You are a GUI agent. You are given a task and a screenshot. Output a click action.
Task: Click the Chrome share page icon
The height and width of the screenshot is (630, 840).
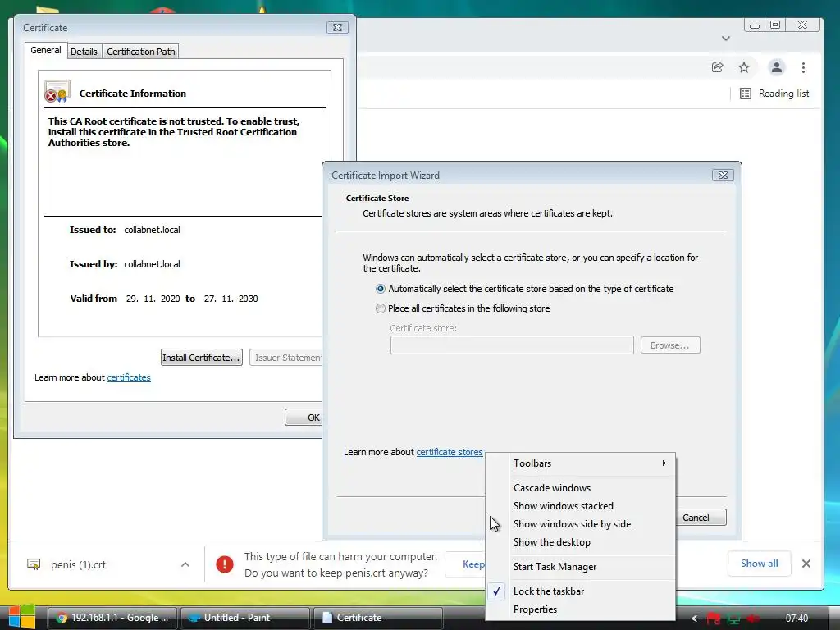717,67
